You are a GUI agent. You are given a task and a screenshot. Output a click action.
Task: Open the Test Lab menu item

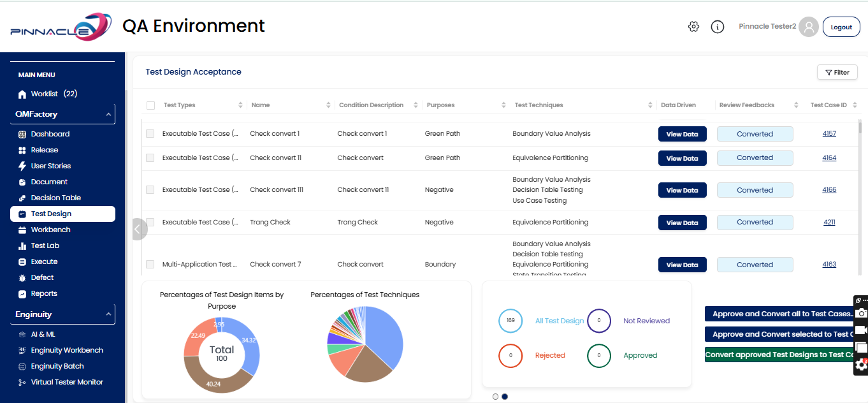[45, 246]
